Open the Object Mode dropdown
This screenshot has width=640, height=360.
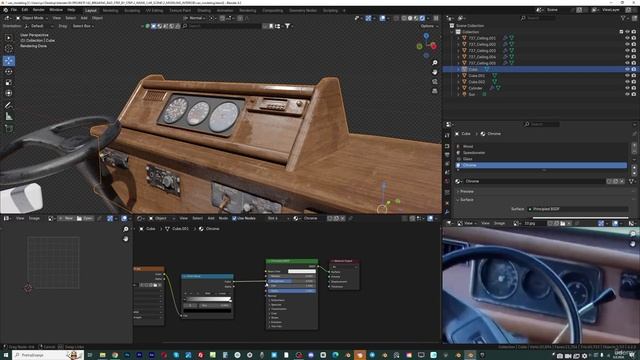pyautogui.click(x=32, y=18)
